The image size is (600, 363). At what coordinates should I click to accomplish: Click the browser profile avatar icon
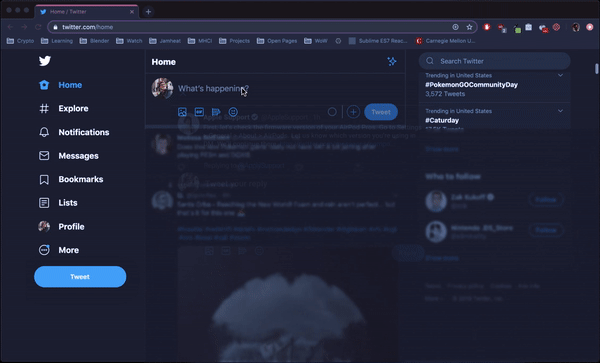[x=576, y=27]
